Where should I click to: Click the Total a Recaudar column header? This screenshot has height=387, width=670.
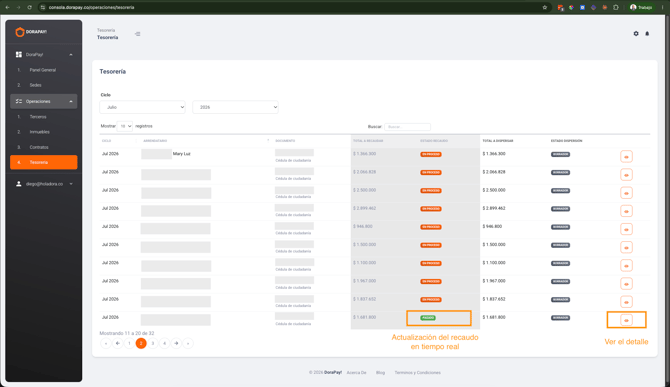368,141
